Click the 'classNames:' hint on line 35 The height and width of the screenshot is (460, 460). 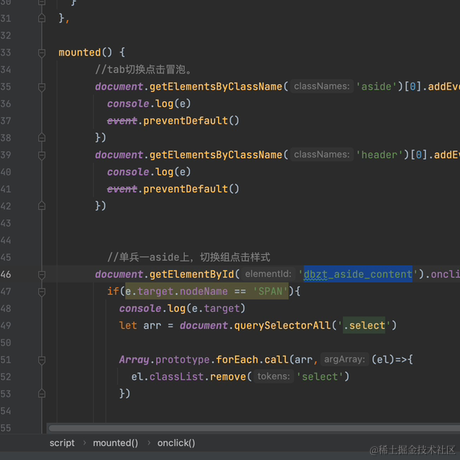[x=322, y=86]
